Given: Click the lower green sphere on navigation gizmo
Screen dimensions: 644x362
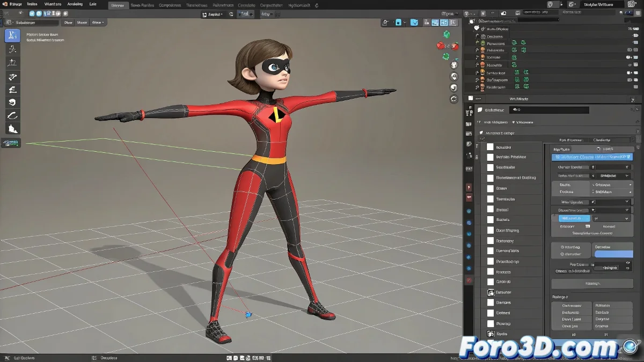Looking at the screenshot, I should click(x=447, y=55).
